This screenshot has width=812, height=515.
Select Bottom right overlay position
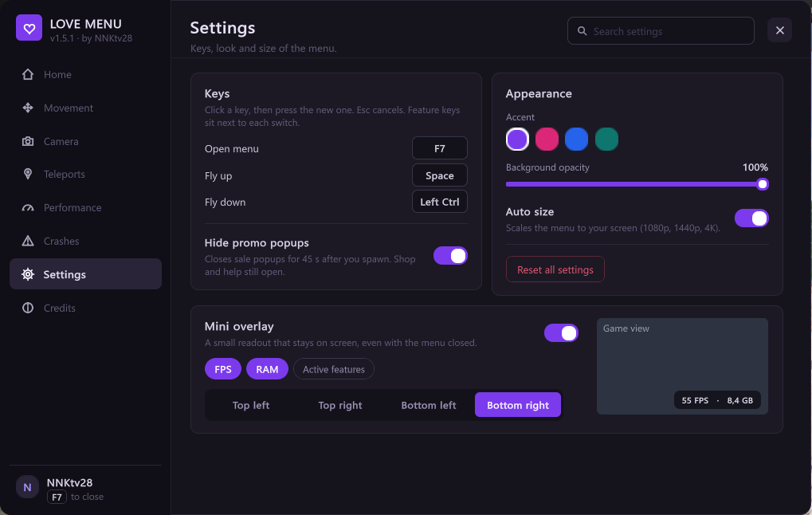tap(518, 405)
